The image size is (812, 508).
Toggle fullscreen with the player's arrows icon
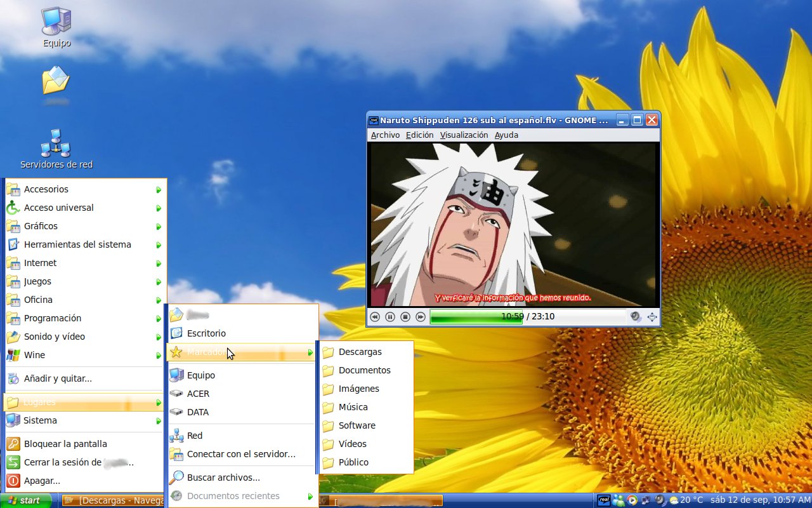coord(652,317)
